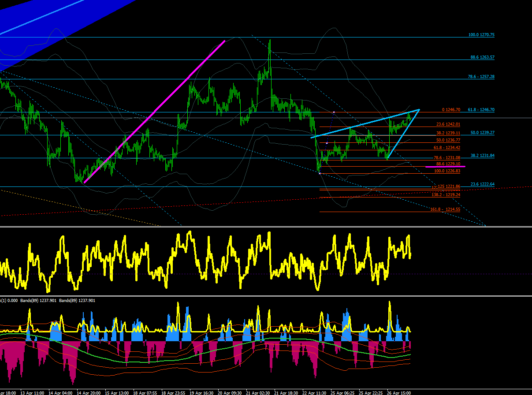Click the red 50.0 1236.77 label
Viewport: 532px width, 395px height.
point(448,140)
